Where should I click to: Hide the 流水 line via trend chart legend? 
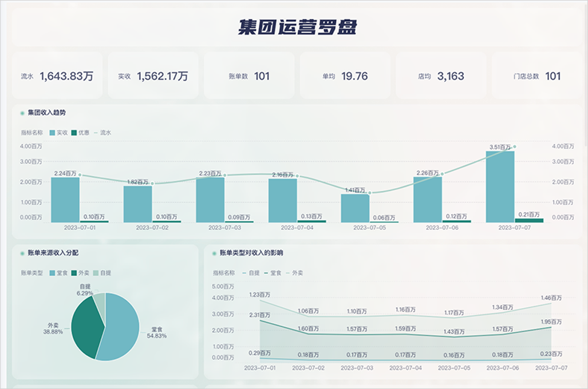point(102,132)
